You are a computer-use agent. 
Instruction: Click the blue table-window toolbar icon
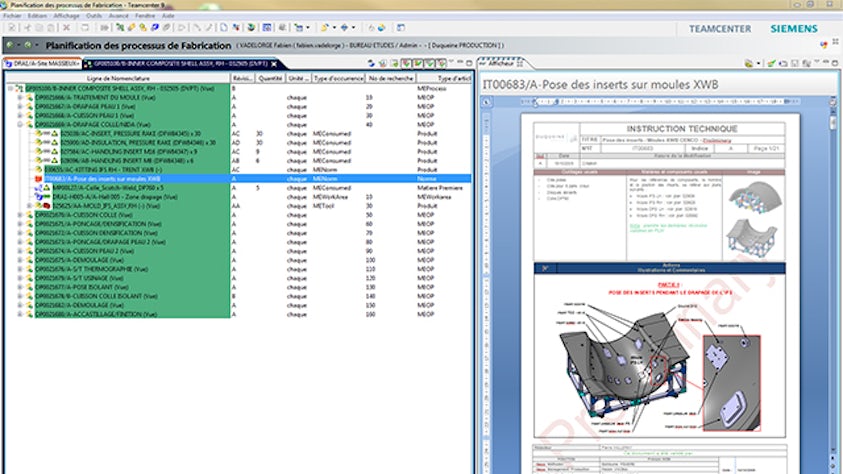pos(267,28)
